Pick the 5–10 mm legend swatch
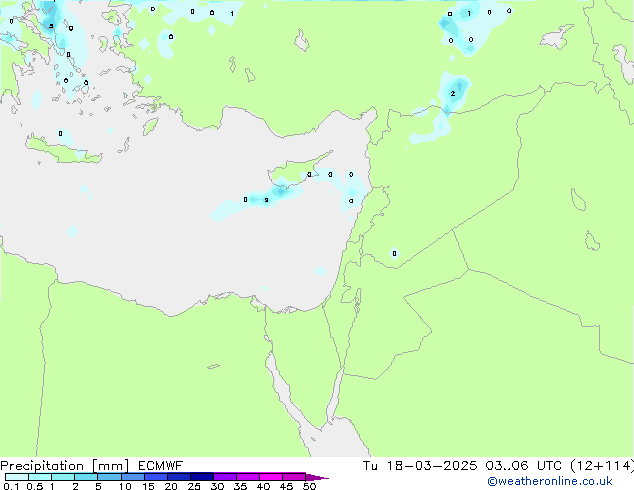 (x=109, y=477)
